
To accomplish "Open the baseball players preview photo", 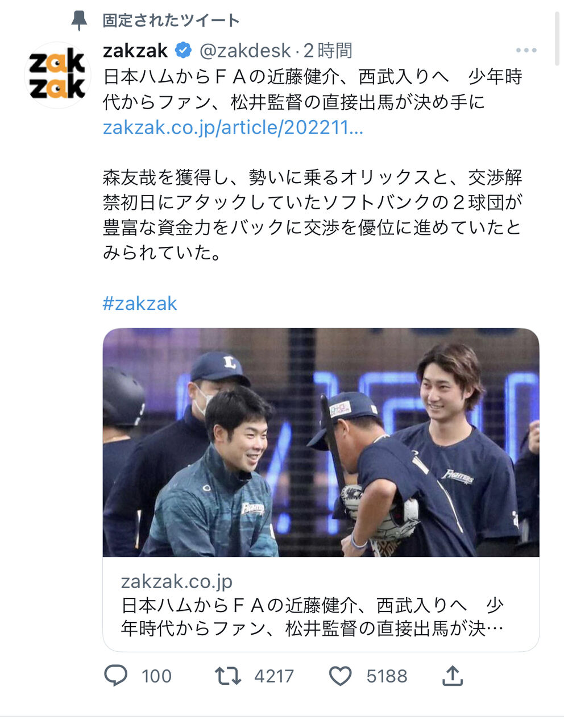I will pyautogui.click(x=321, y=442).
